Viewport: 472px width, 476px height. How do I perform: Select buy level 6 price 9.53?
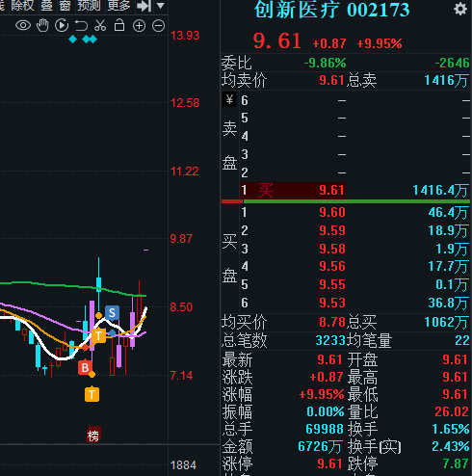click(332, 303)
